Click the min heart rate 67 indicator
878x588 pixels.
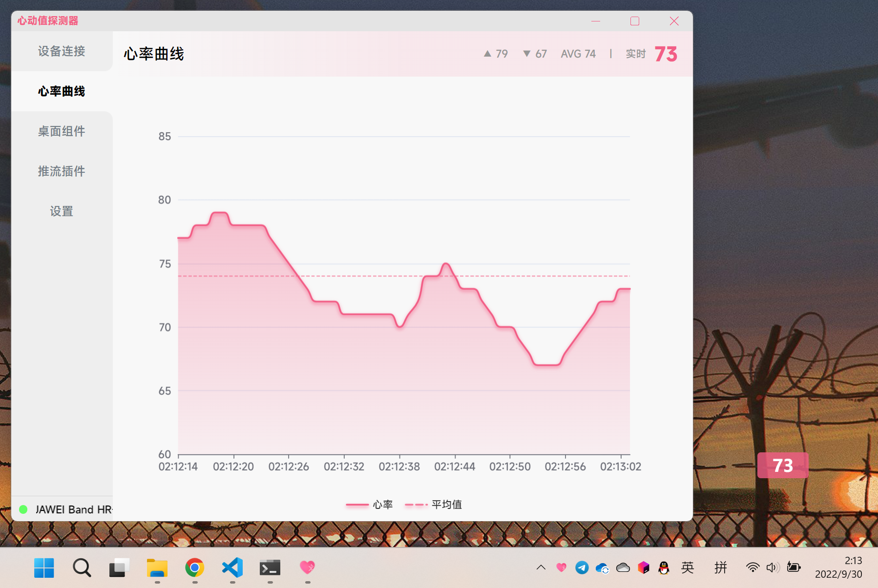pyautogui.click(x=535, y=54)
